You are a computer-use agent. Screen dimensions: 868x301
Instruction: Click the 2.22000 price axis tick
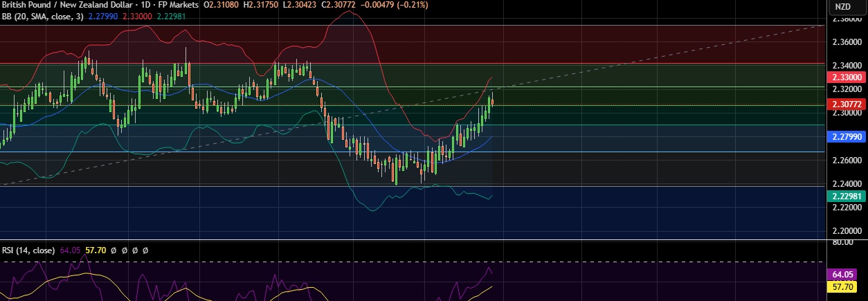(x=847, y=208)
